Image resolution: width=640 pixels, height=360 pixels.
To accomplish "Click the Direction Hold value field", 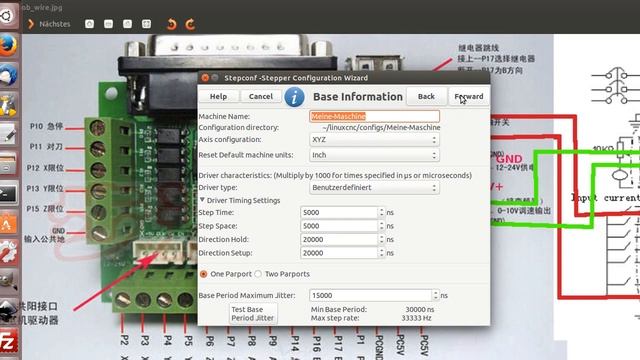I will 339,240.
